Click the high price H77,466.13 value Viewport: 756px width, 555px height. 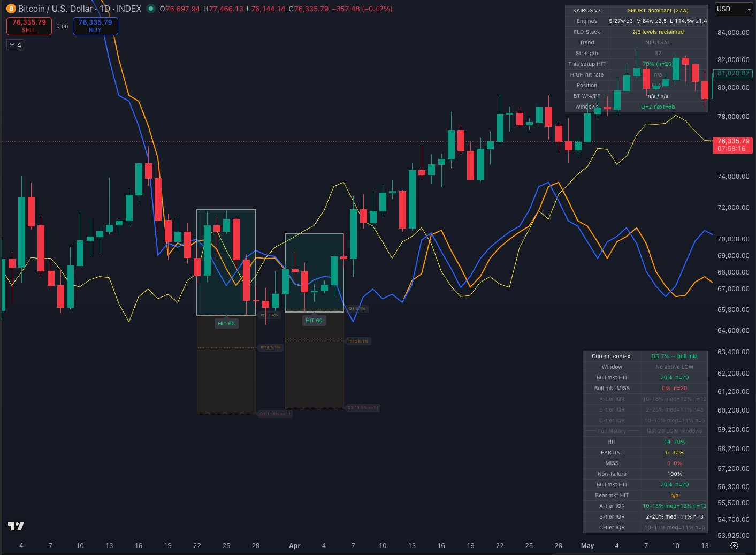tap(223, 9)
